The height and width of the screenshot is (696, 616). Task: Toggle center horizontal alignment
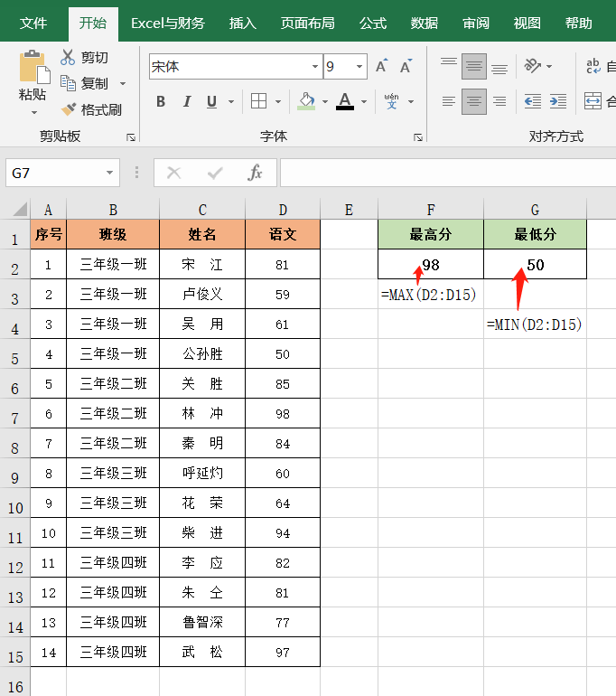[474, 101]
